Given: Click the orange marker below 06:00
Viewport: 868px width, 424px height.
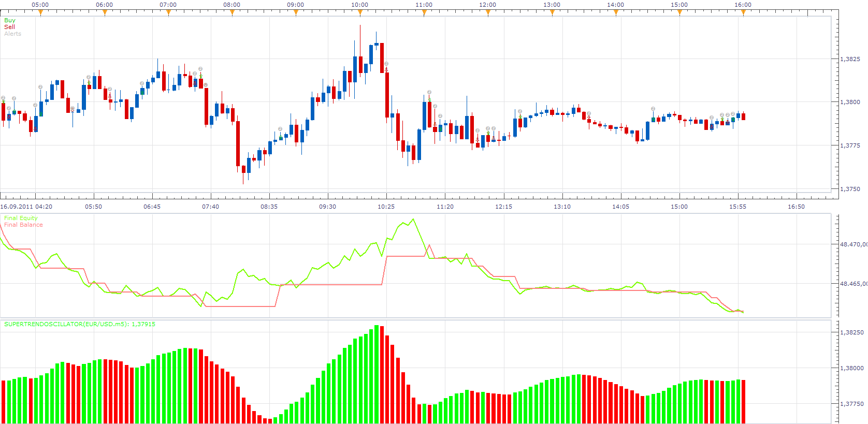Looking at the screenshot, I should tap(105, 13).
